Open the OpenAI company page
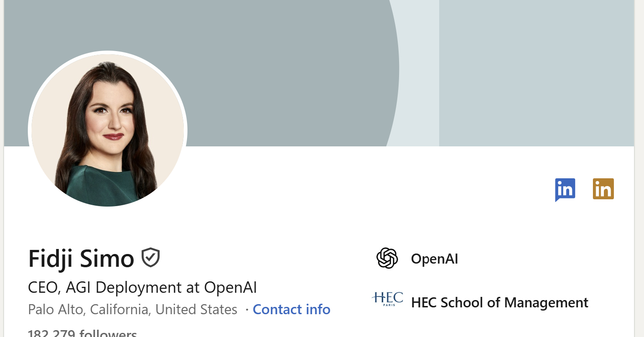The width and height of the screenshot is (644, 337). (x=434, y=259)
